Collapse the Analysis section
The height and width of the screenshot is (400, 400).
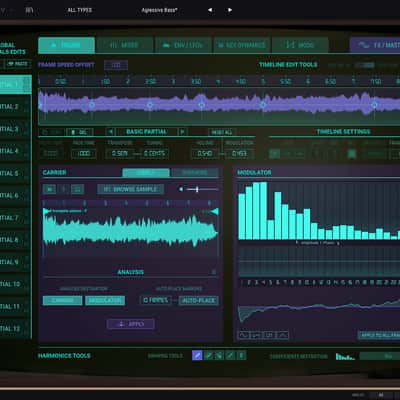(214, 272)
